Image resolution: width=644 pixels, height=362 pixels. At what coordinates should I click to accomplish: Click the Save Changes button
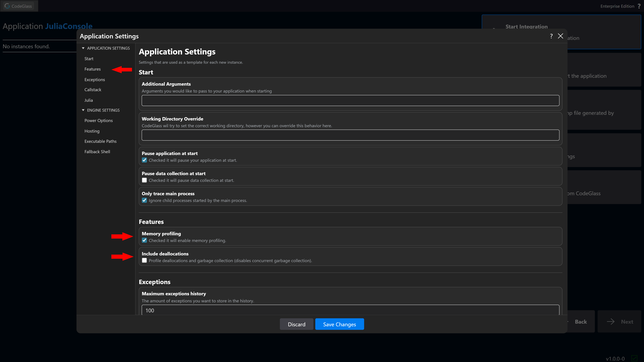coord(339,324)
